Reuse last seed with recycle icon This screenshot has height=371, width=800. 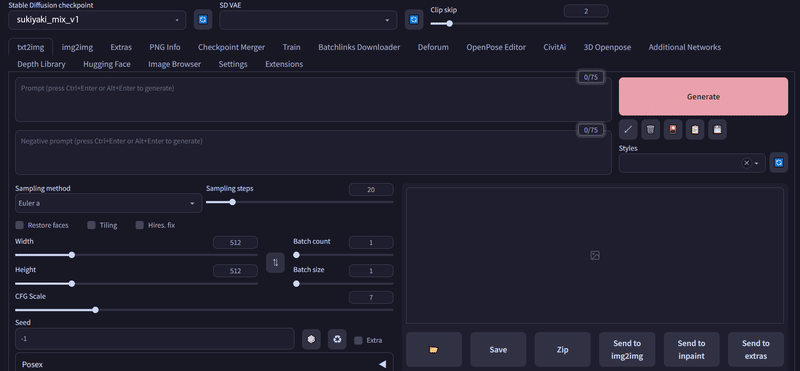[337, 339]
